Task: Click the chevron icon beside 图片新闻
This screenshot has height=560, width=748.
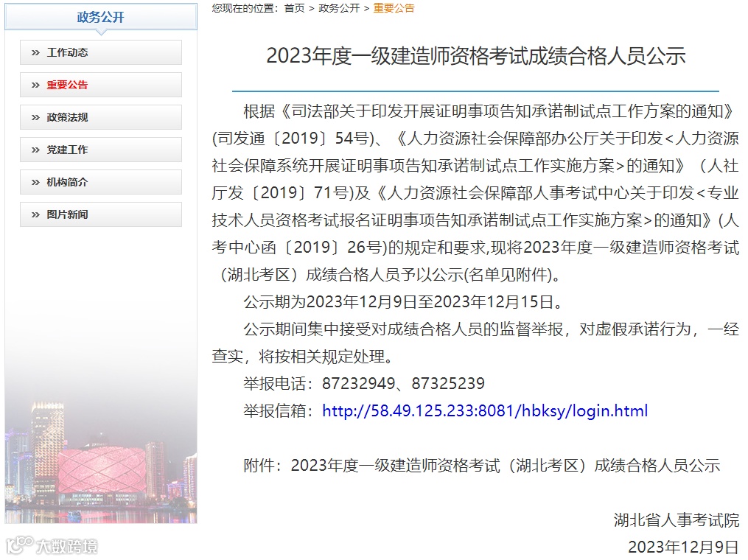Action: click(x=35, y=215)
